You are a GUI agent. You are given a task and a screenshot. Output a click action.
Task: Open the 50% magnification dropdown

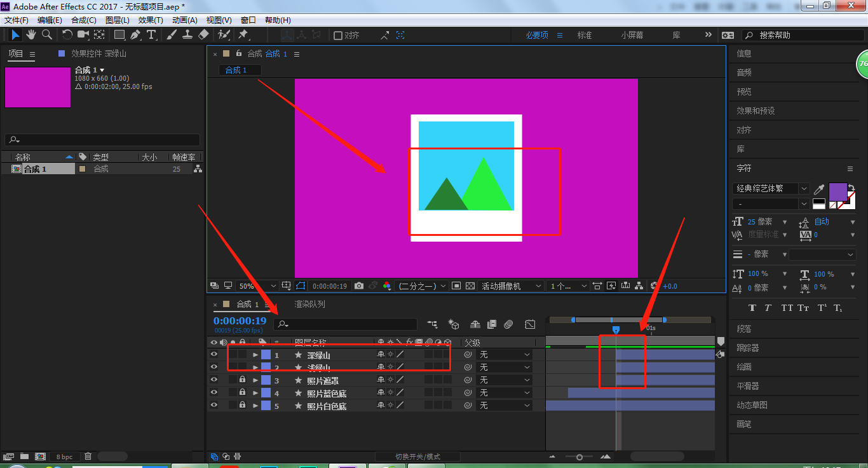tap(257, 286)
